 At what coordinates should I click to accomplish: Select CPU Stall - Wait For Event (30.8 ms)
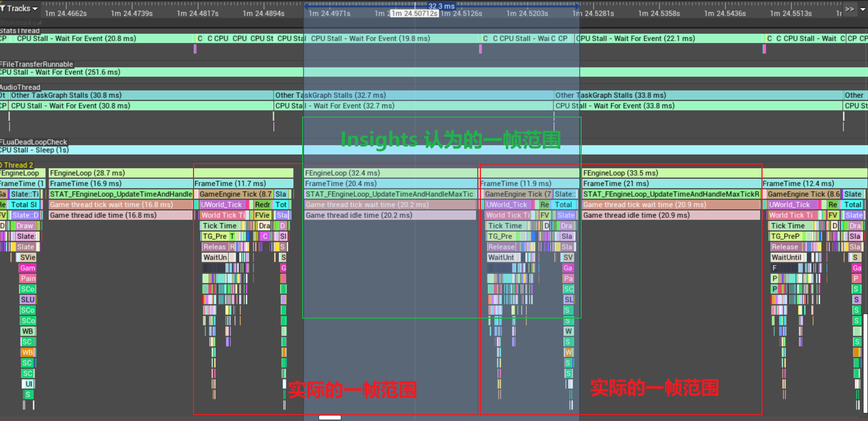(141, 106)
